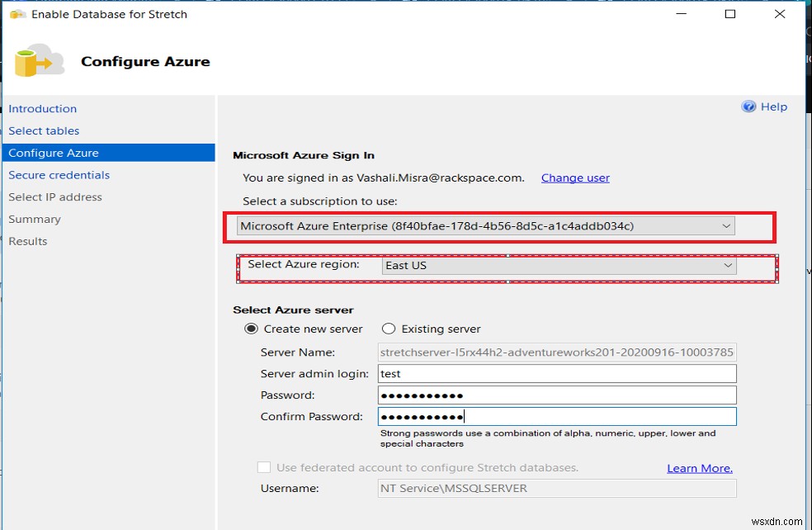Click the Server admin login field
This screenshot has width=812, height=530.
click(x=557, y=374)
